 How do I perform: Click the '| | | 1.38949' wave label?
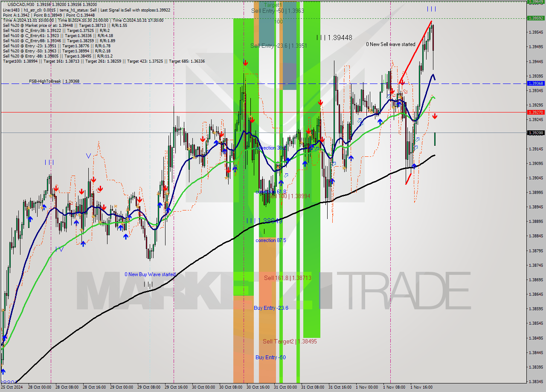[264, 221]
